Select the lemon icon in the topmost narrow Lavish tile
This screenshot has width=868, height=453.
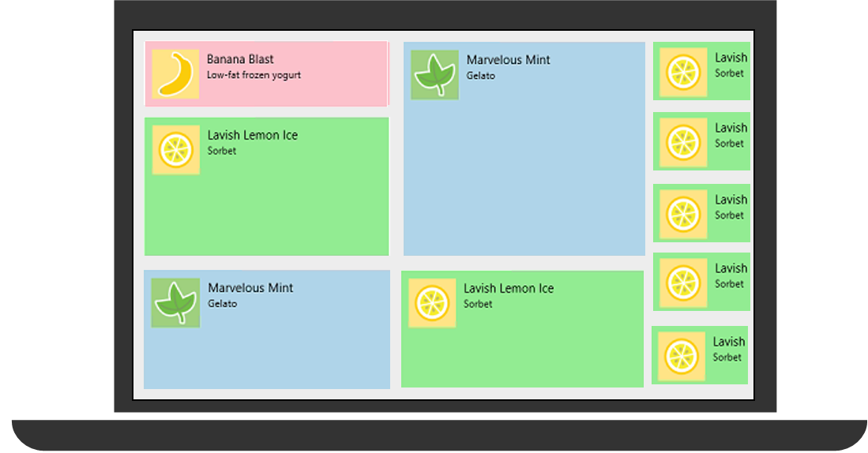[x=682, y=73]
